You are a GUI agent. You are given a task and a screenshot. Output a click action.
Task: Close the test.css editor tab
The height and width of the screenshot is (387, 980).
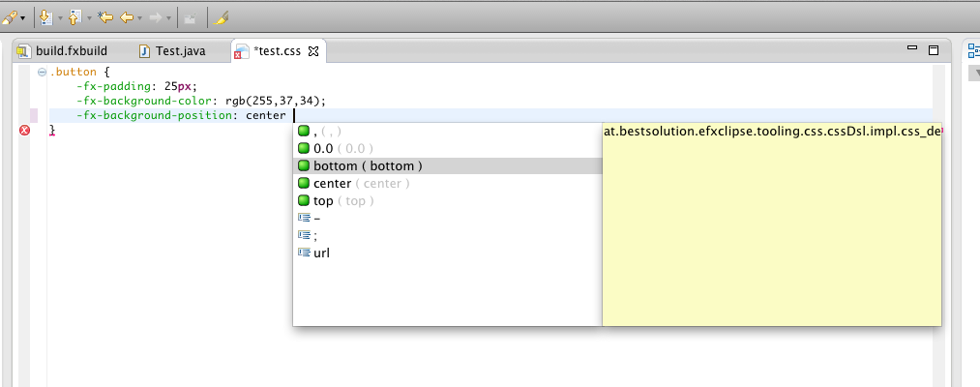pyautogui.click(x=313, y=51)
